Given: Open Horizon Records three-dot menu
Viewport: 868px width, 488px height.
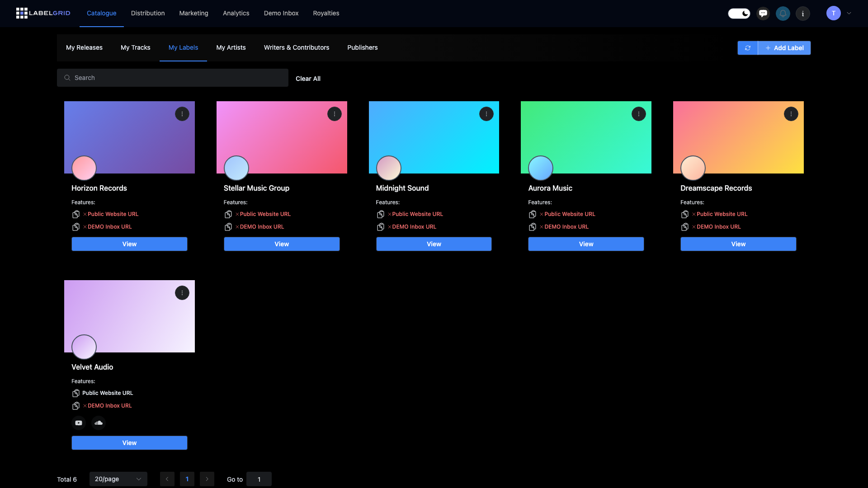Looking at the screenshot, I should click(182, 114).
